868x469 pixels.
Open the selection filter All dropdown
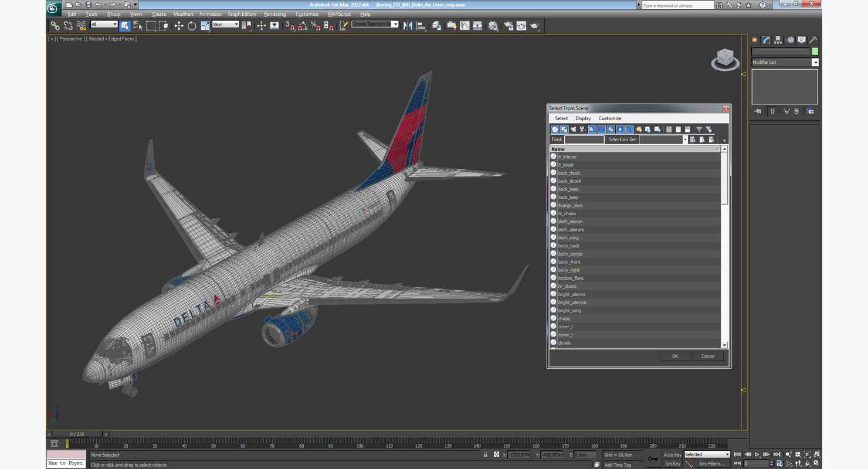104,24
